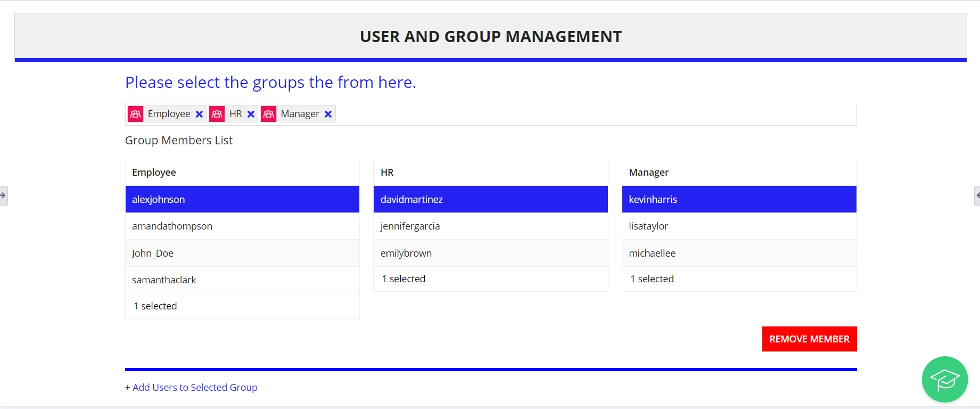Remove the Employee group tag

click(x=199, y=114)
